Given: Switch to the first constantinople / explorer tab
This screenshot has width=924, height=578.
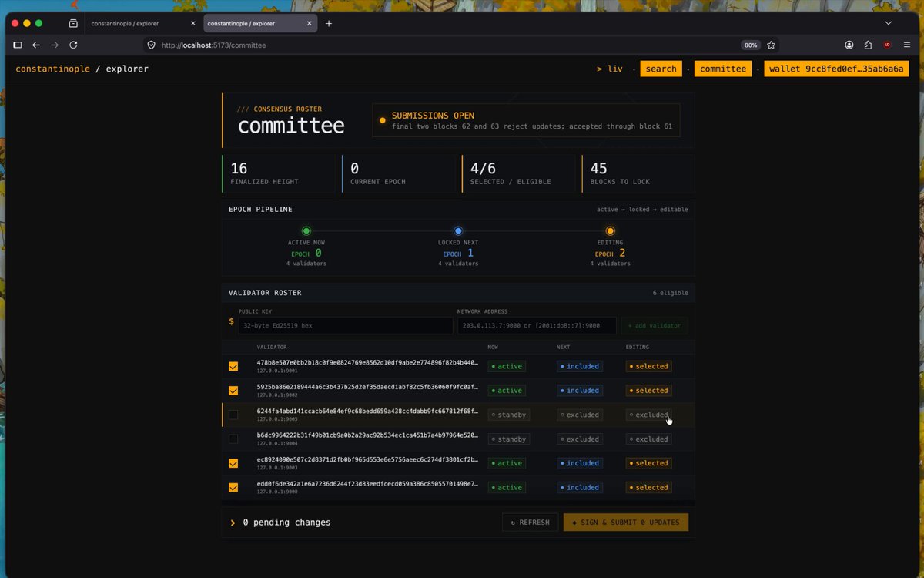Looking at the screenshot, I should 142,23.
